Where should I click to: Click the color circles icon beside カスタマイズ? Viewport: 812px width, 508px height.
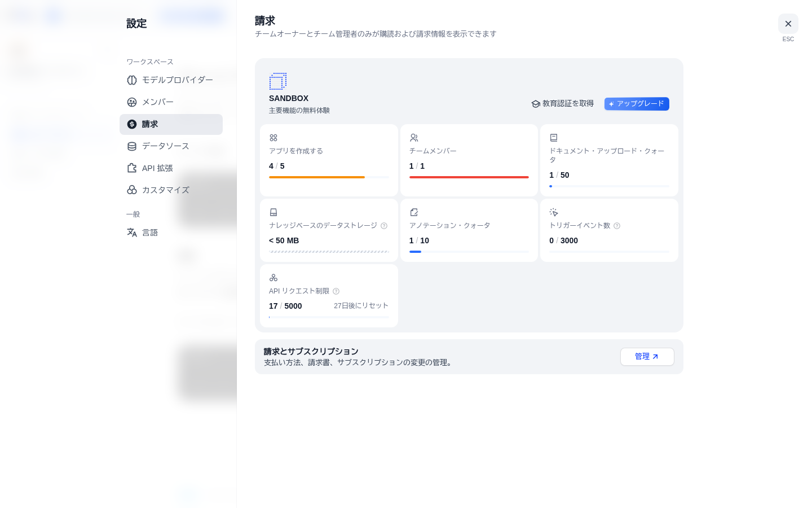coord(132,190)
